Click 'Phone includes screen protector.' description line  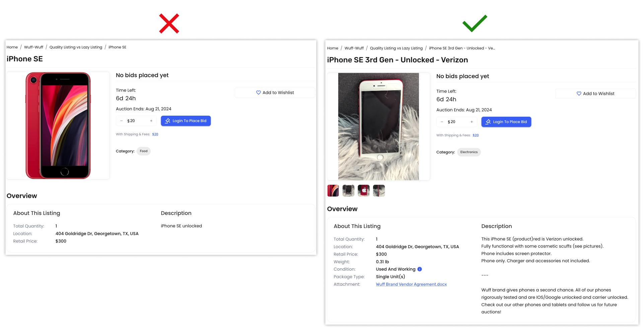516,254
